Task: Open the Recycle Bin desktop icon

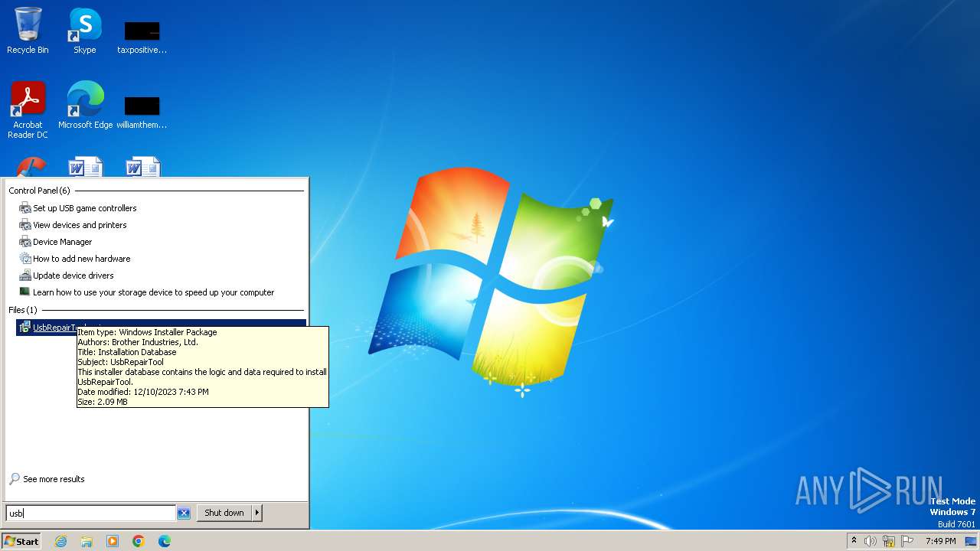Action: (x=28, y=31)
